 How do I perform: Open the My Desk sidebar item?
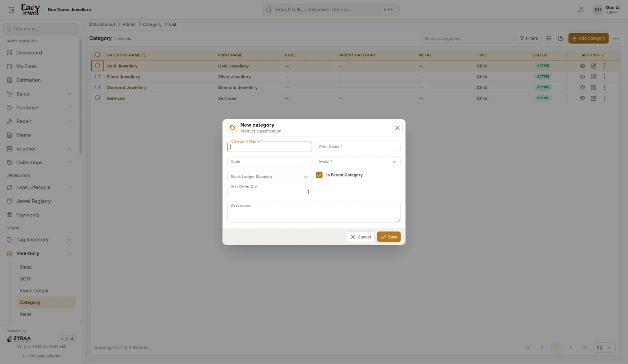coord(40,66)
